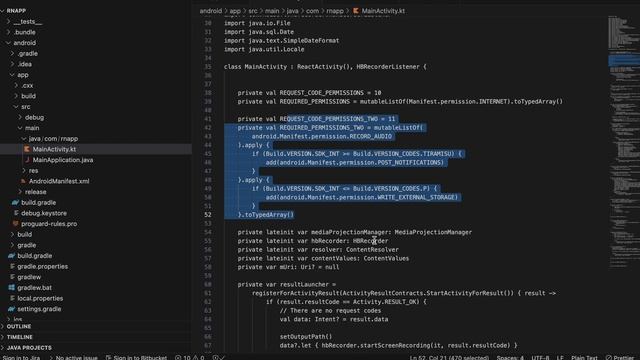Image resolution: width=640 pixels, height=360 pixels.
Task: Expand the .idea folder
Action: click(x=12, y=64)
